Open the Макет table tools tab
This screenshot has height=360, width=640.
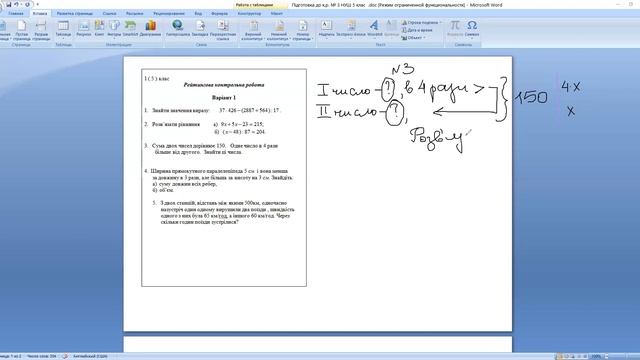(x=277, y=13)
